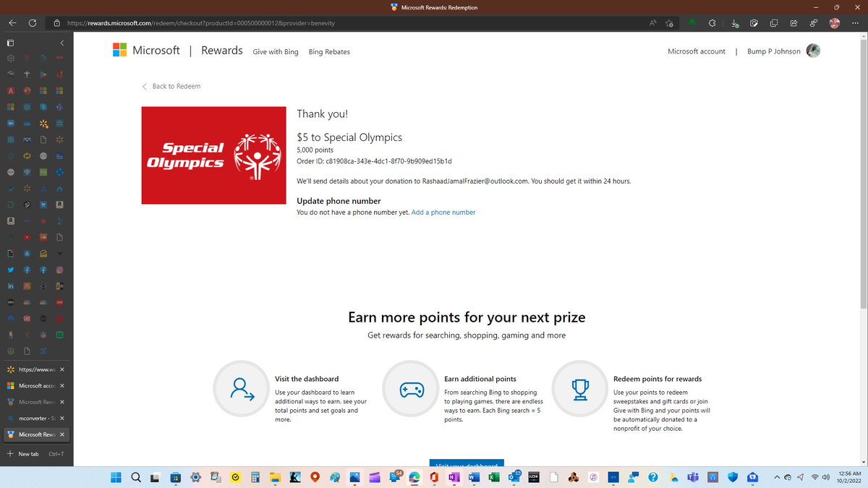Open Windows Search on taskbar
The height and width of the screenshot is (488, 868).
pos(135,477)
